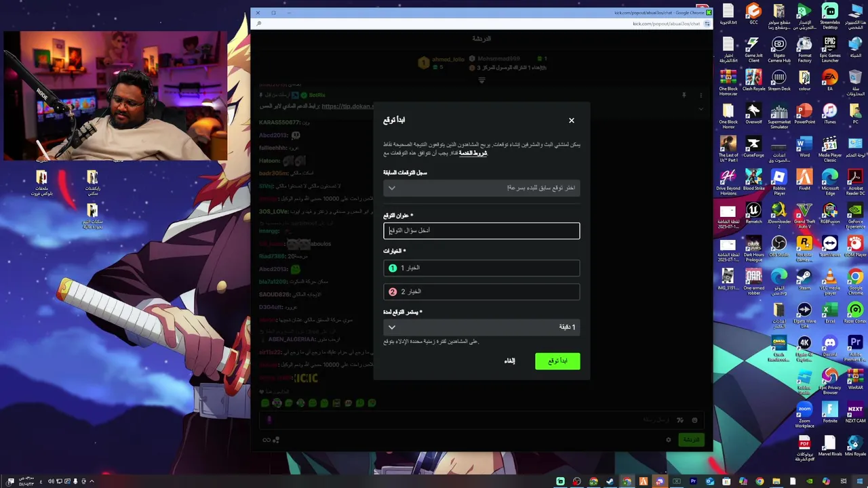Open Dark Hours Prologue desktop icon
Image resolution: width=868 pixels, height=488 pixels.
click(753, 249)
